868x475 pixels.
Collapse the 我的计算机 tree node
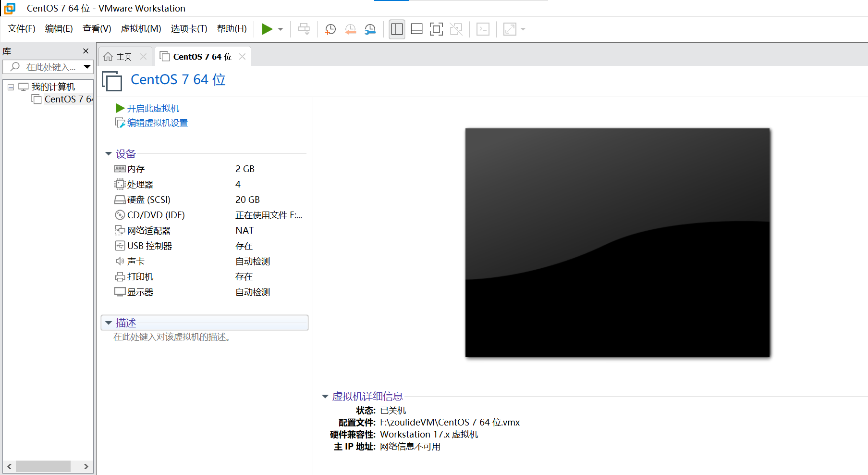[11, 87]
